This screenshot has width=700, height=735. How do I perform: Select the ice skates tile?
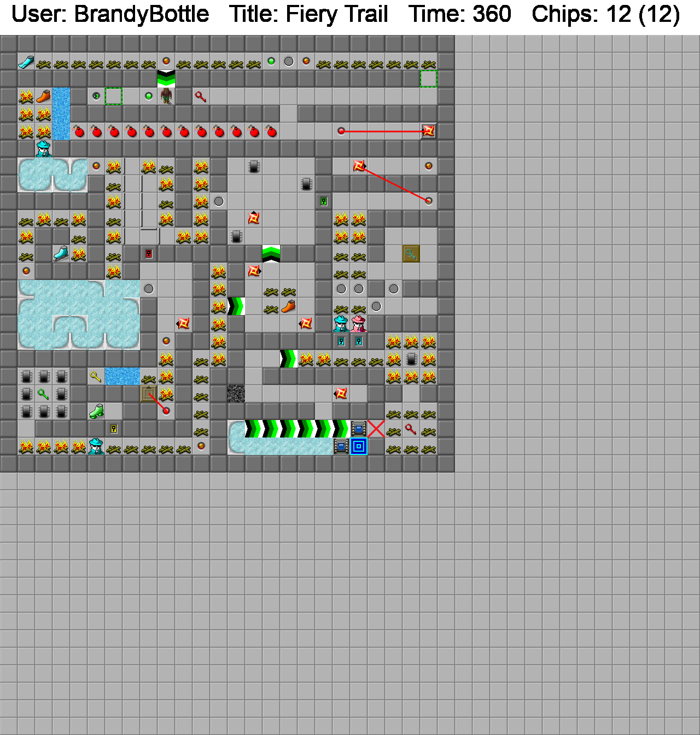(61, 254)
